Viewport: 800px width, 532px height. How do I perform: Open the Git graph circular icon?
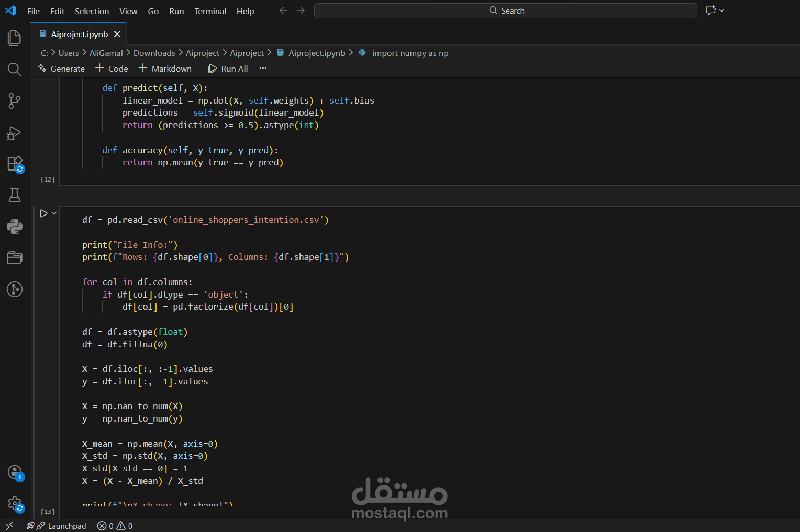pyautogui.click(x=15, y=289)
